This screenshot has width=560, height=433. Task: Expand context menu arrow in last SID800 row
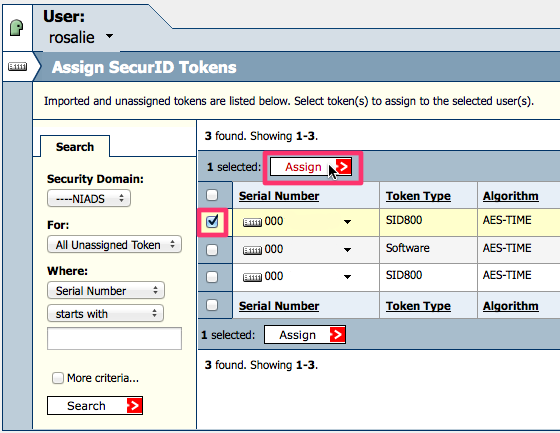347,277
